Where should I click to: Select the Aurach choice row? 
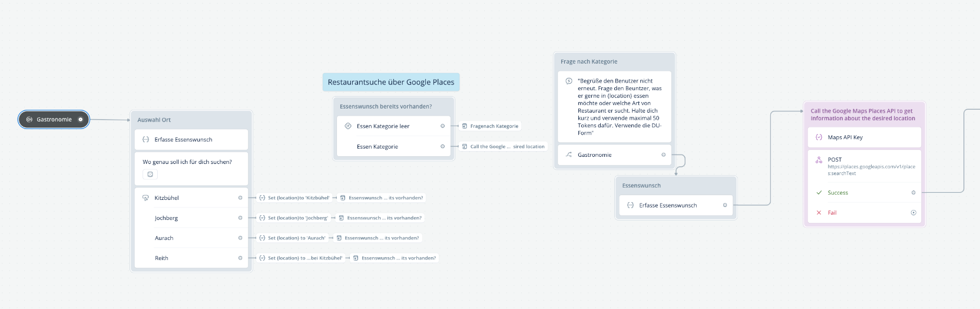[191, 238]
